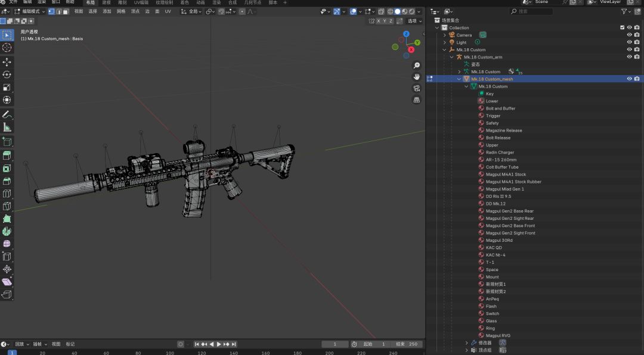Collapse the Mk.18 Custom_arm tree node
This screenshot has width=644, height=355.
(x=452, y=57)
